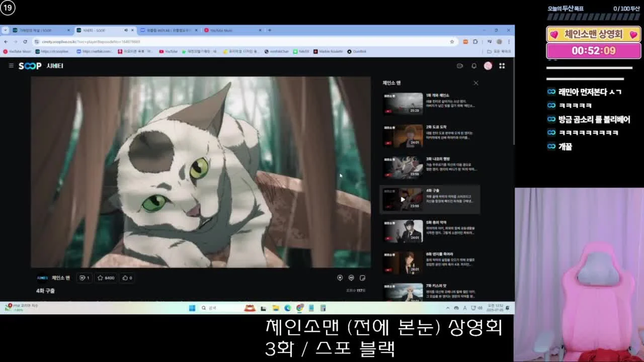
Task: Open the profile avatar in SOOP header
Action: pyautogui.click(x=488, y=66)
